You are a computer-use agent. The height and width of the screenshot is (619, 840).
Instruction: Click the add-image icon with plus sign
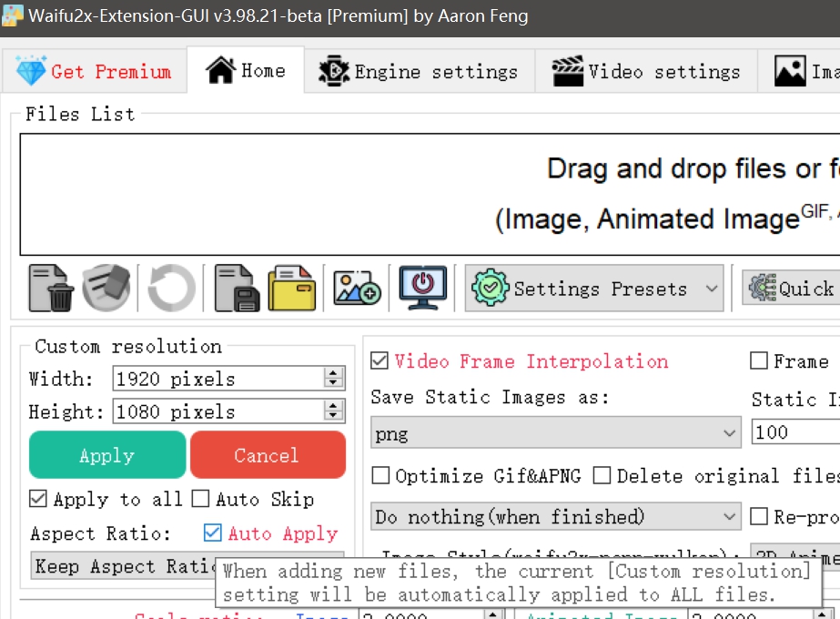[358, 288]
